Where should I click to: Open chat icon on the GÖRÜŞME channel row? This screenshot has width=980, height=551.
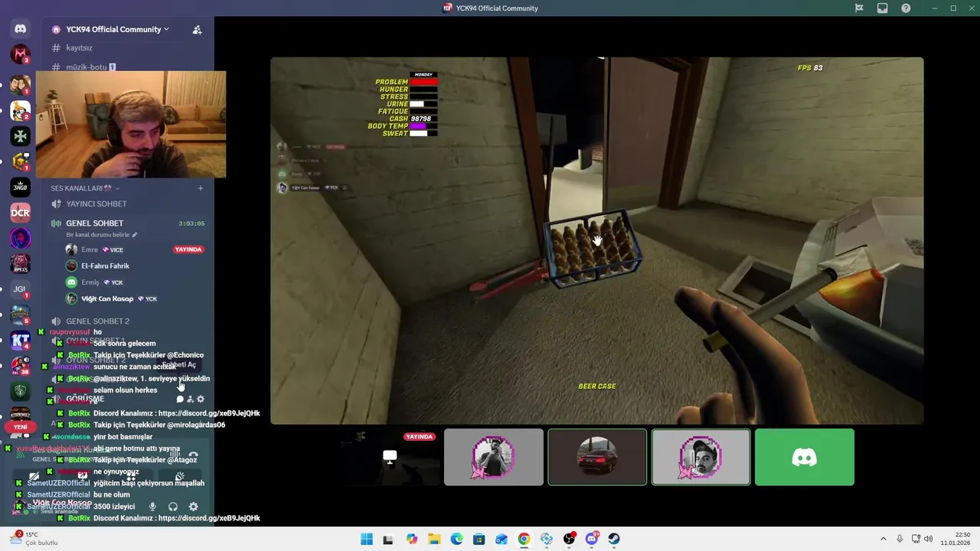coord(180,399)
